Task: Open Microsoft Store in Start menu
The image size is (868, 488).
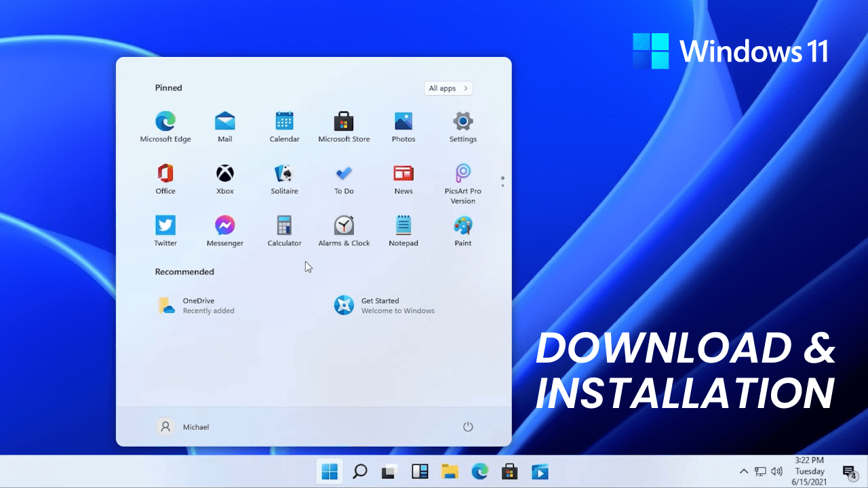Action: 344,127
